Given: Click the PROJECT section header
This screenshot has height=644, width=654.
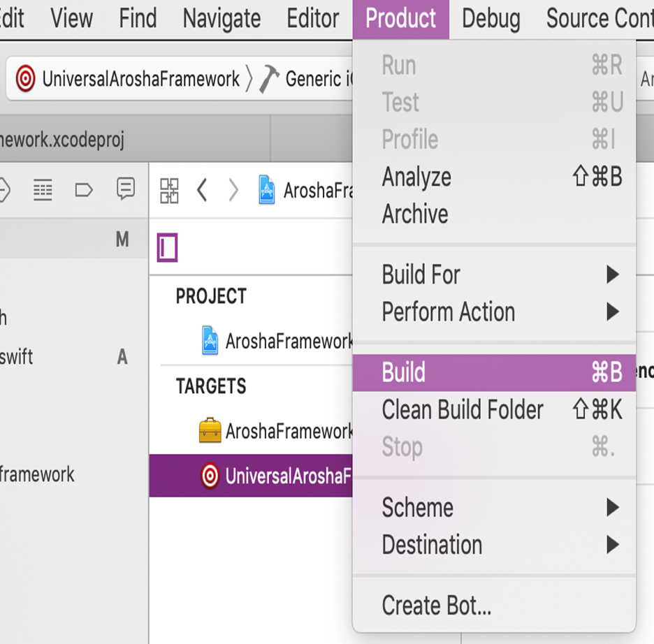Looking at the screenshot, I should pyautogui.click(x=212, y=296).
